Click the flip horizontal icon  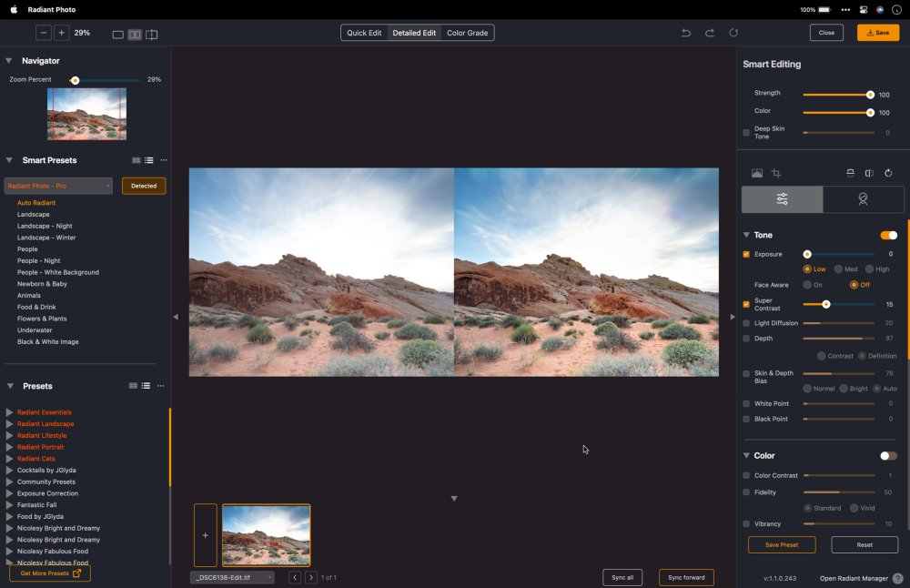[x=869, y=173]
